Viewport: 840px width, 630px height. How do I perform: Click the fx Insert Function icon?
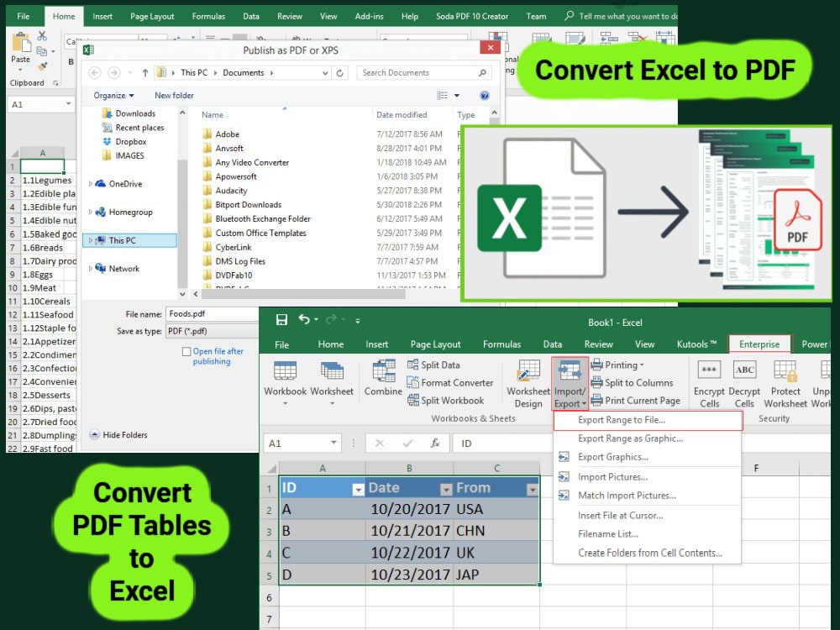coord(435,443)
